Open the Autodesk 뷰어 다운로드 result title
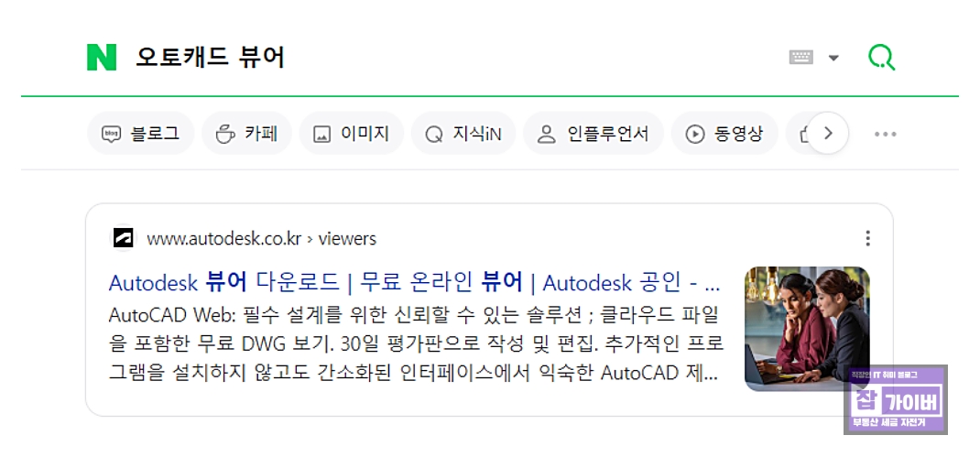 pyautogui.click(x=414, y=283)
